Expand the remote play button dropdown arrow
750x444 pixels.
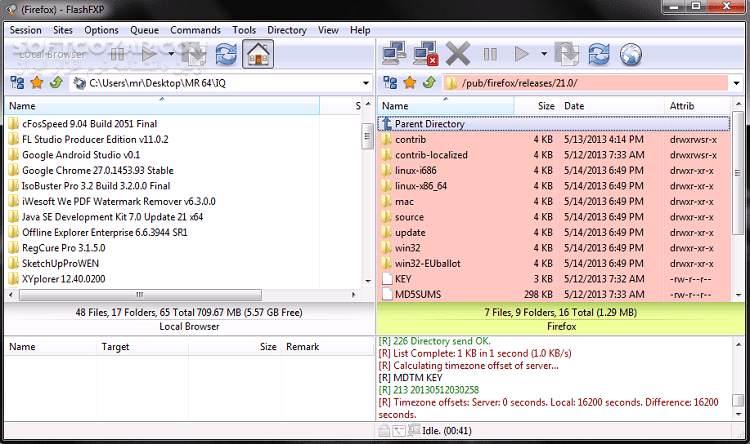pyautogui.click(x=544, y=54)
